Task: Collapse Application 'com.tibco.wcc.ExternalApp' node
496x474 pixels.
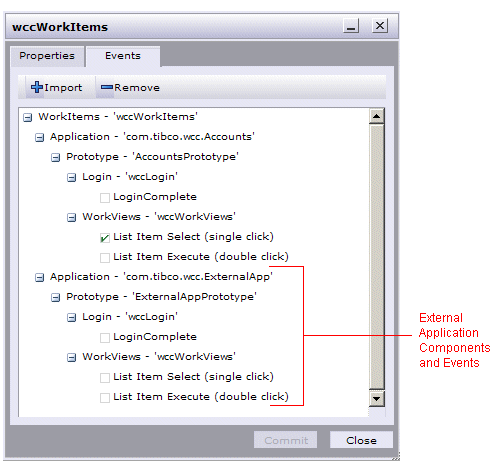Action: (x=40, y=277)
